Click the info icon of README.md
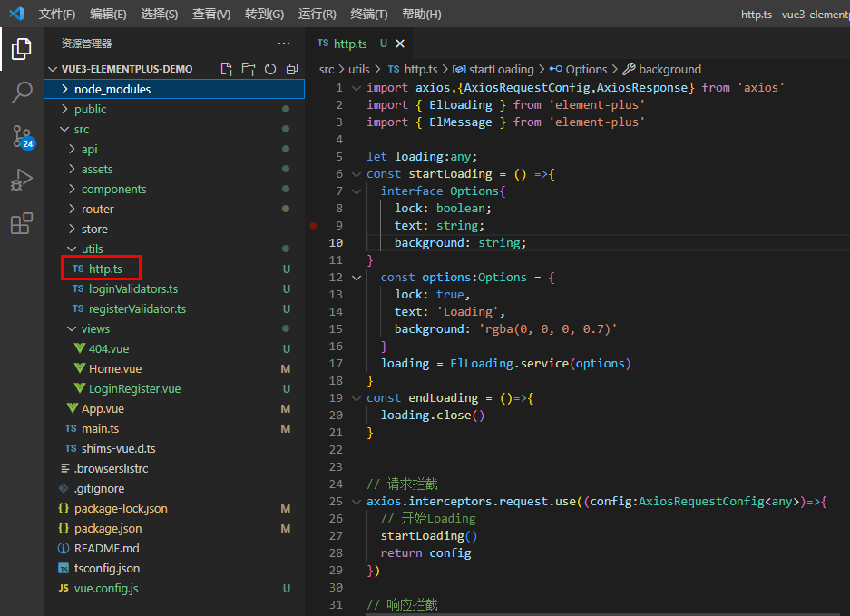 pos(64,548)
